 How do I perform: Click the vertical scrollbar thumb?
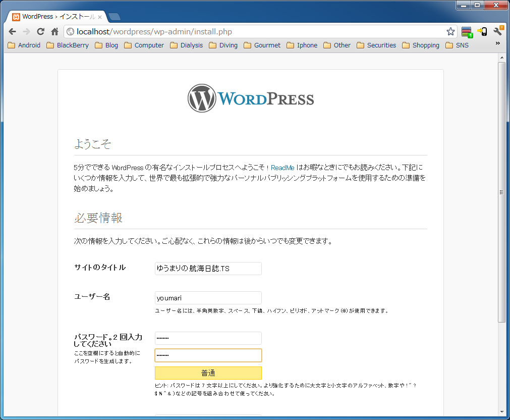501,192
